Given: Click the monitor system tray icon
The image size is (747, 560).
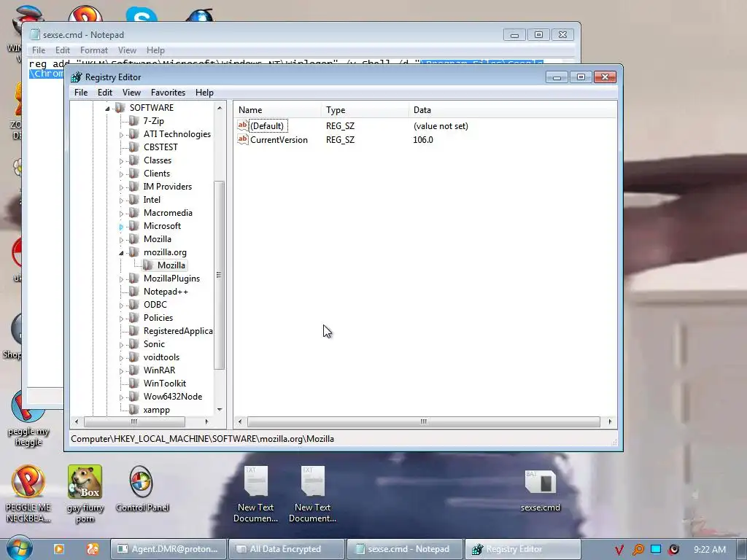Looking at the screenshot, I should 656,549.
